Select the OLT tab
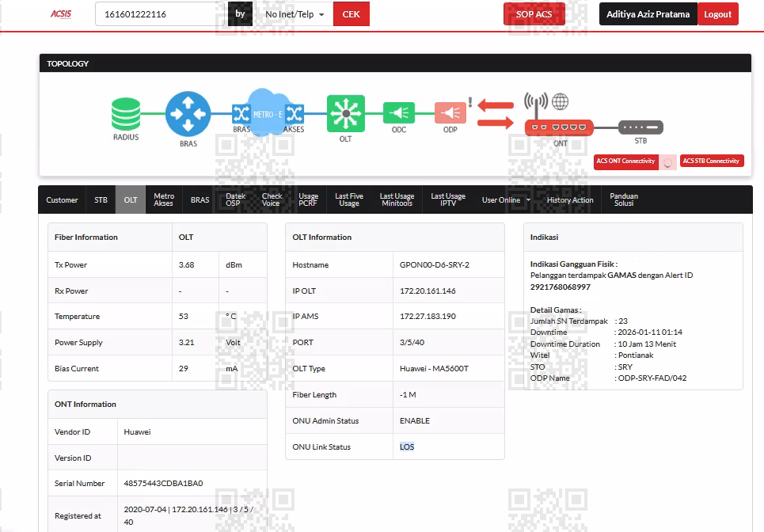The height and width of the screenshot is (532, 764). 131,199
